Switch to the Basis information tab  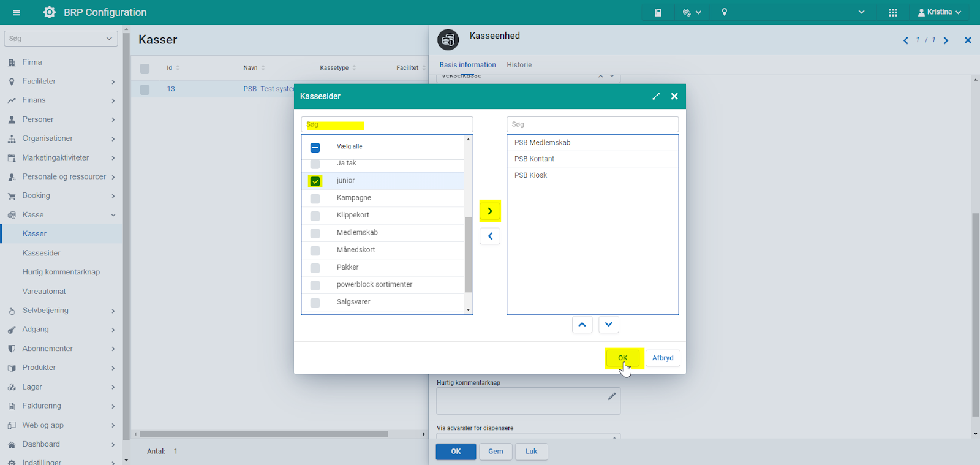467,65
